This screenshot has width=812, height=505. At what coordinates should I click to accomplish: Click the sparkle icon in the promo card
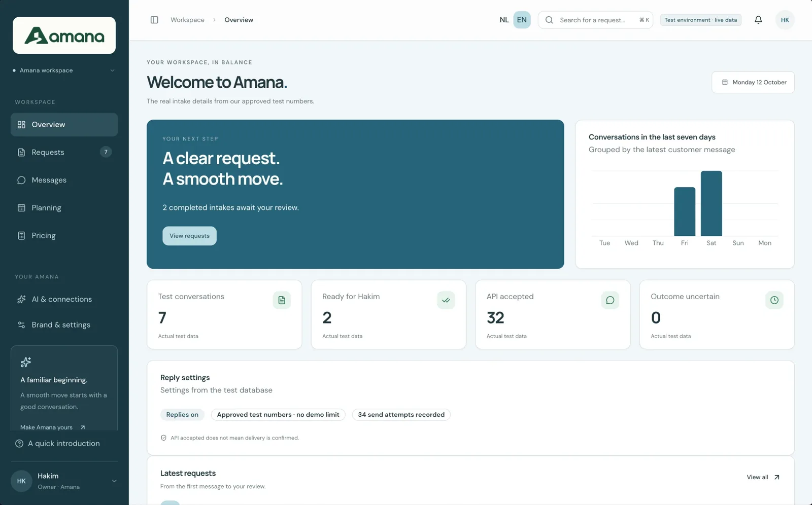[x=26, y=362]
